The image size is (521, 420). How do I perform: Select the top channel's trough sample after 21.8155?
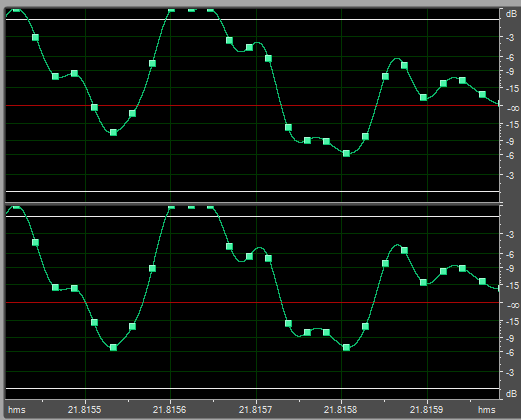(x=113, y=133)
